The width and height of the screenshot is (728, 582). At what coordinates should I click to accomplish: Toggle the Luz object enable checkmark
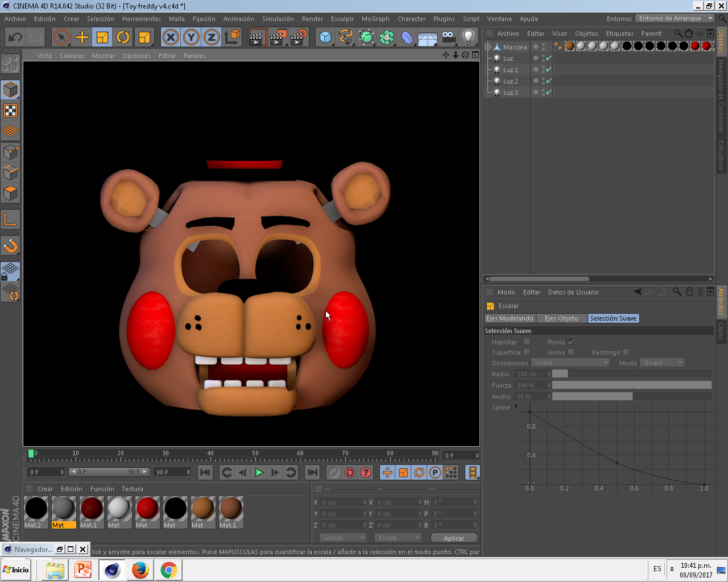tap(549, 58)
